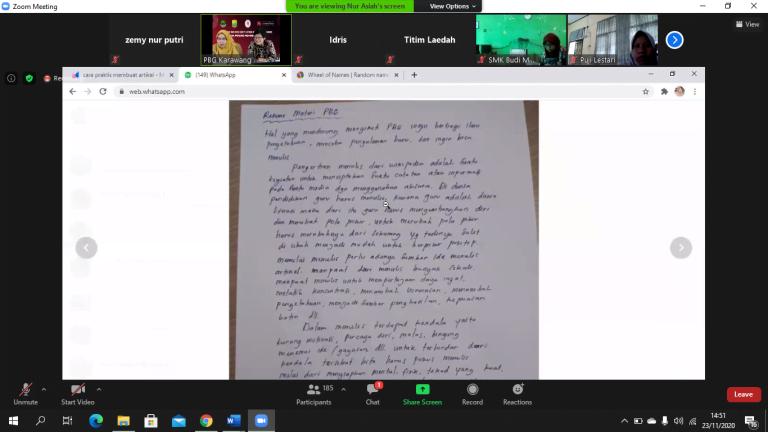
Task: Open Microsoft Word from the taskbar
Action: 233,421
